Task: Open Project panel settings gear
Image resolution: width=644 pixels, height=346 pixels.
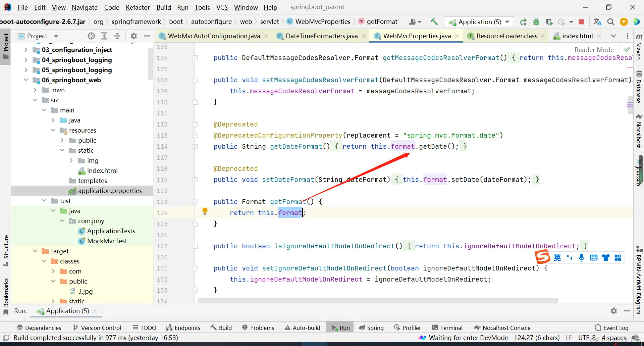Action: [134, 36]
